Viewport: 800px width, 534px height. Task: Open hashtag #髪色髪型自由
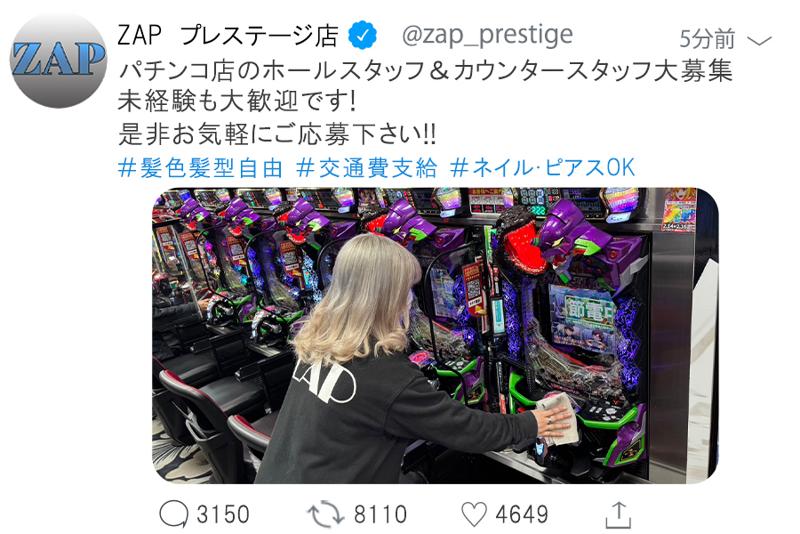(x=200, y=168)
